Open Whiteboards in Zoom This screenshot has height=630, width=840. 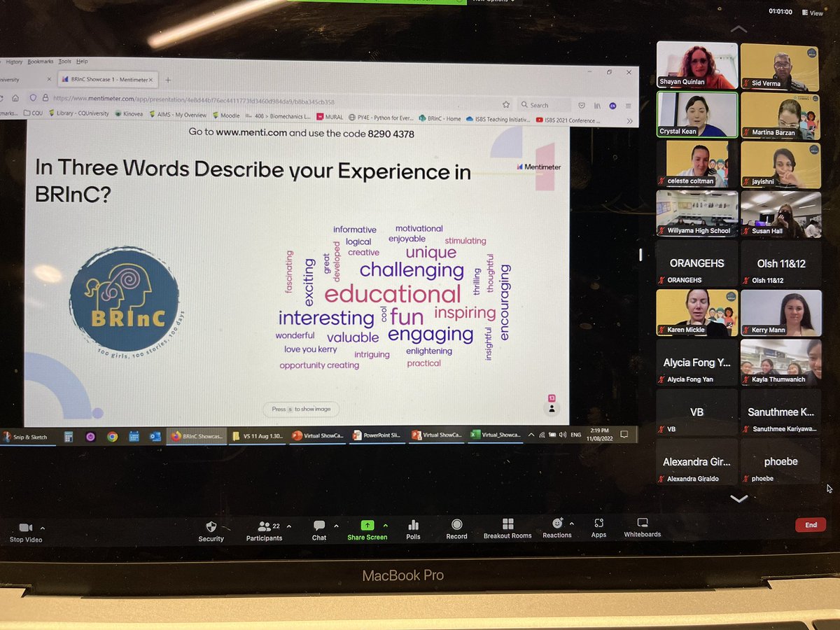tap(643, 528)
